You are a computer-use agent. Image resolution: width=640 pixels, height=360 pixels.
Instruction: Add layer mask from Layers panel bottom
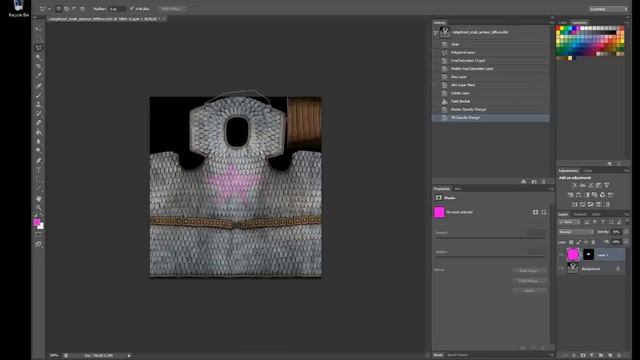(x=583, y=356)
